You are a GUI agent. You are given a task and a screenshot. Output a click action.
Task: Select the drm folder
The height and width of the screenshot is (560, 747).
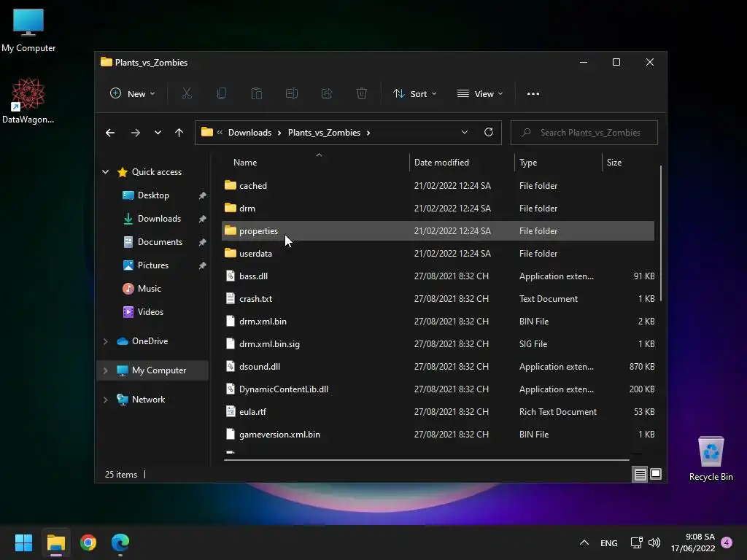[438, 208]
